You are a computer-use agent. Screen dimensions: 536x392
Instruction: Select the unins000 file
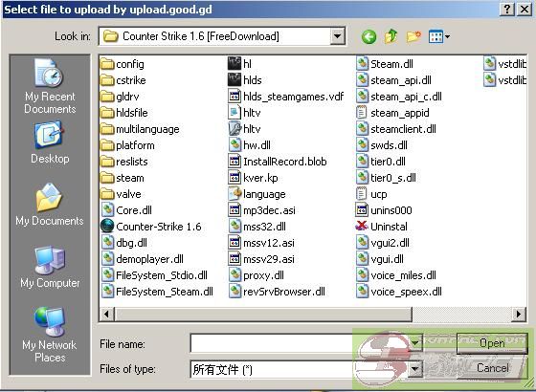click(x=384, y=210)
